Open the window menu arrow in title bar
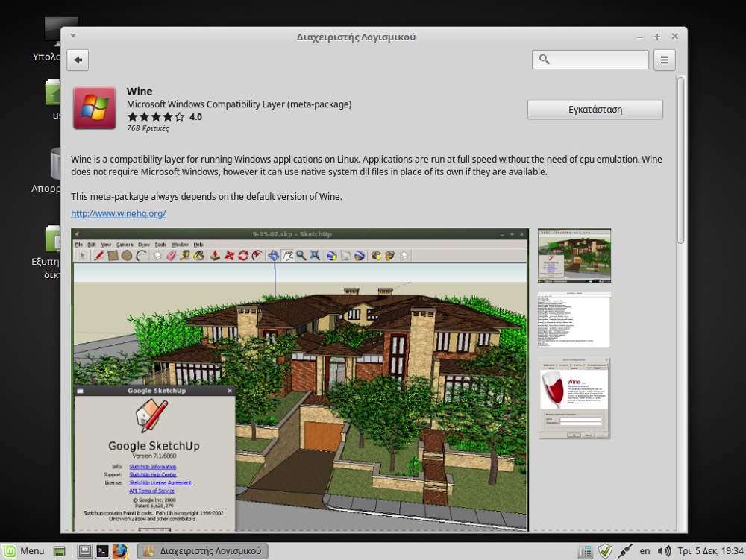Screen dimensions: 746x560 pyautogui.click(x=73, y=36)
